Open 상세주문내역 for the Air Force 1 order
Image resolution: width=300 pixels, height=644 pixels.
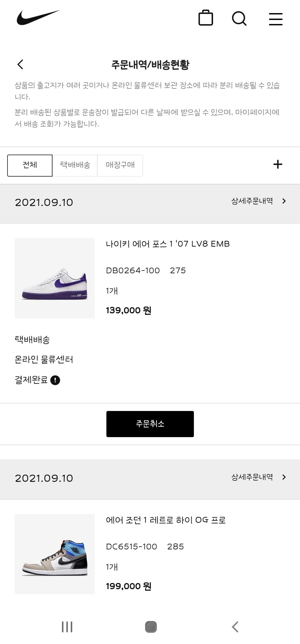tap(258, 201)
